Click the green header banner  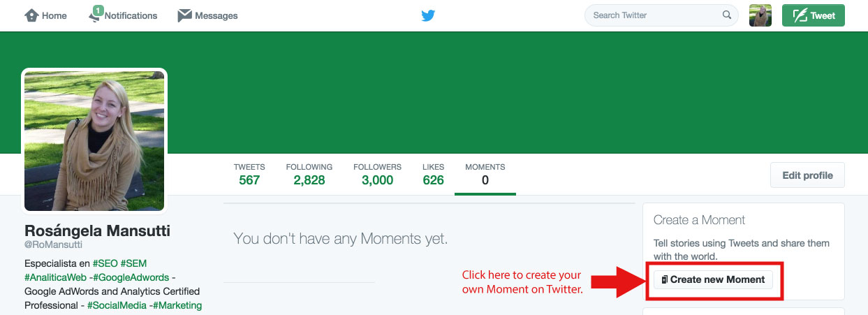pos(489,91)
